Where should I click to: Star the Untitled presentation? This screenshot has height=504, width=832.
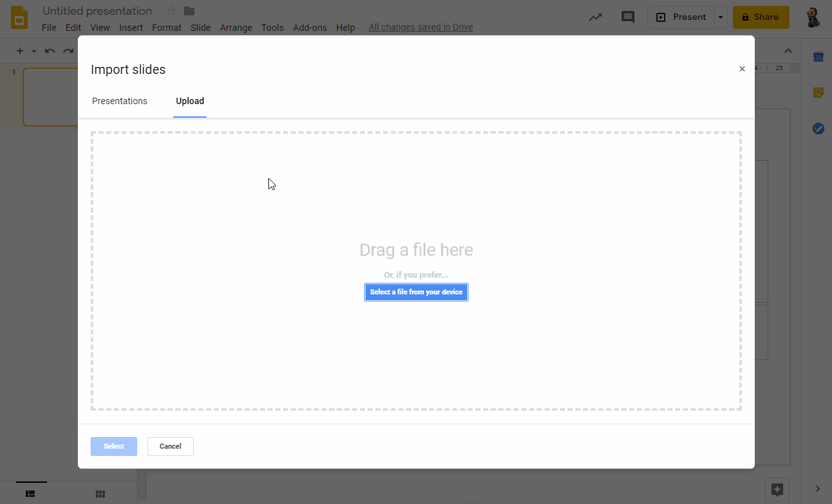171,11
